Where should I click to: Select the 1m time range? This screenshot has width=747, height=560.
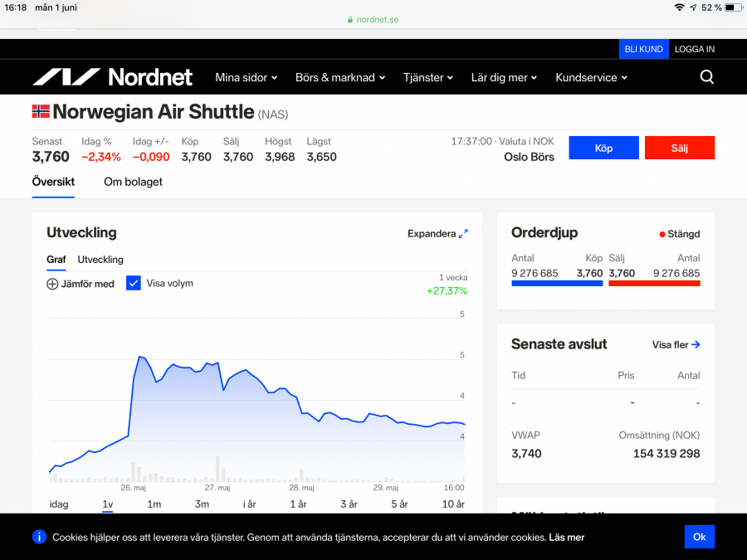point(154,504)
